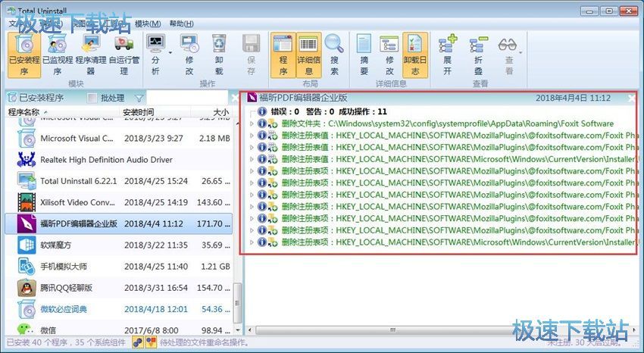Viewport: 644px width, 353px height.
Task: Select 腾讯QQ轻聊版 program row
Action: pos(119,288)
